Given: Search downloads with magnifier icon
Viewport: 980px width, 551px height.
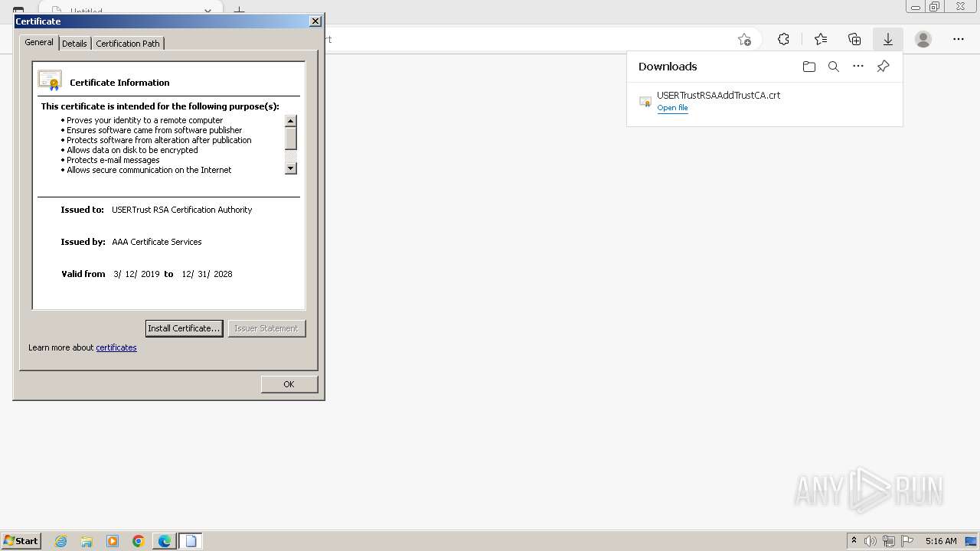Looking at the screenshot, I should (834, 67).
